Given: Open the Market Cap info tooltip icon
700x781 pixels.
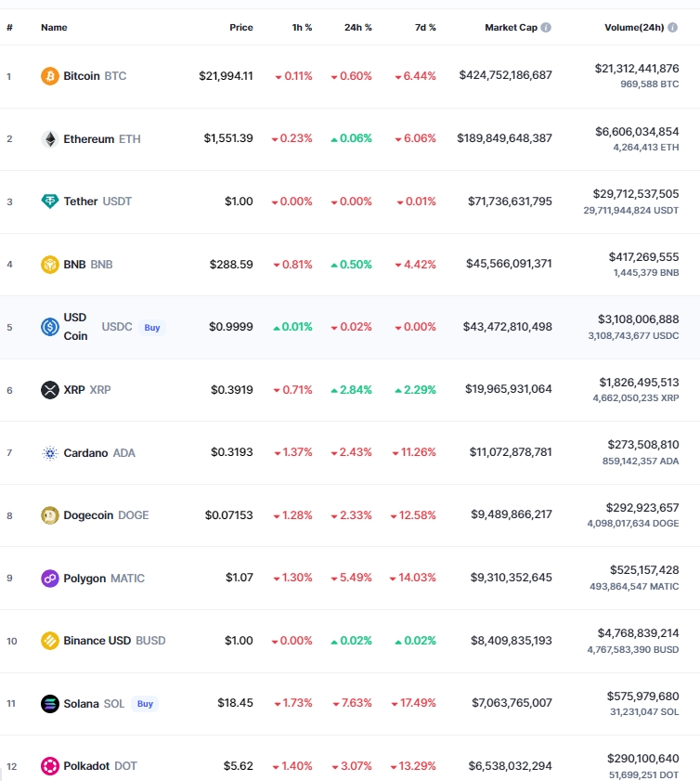Looking at the screenshot, I should click(x=546, y=27).
